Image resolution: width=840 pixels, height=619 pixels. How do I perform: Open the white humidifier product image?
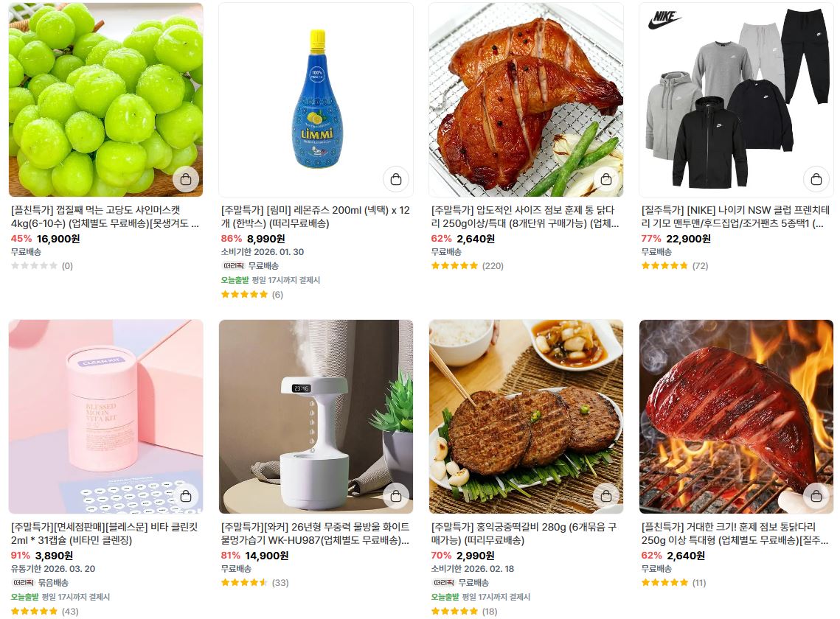316,416
